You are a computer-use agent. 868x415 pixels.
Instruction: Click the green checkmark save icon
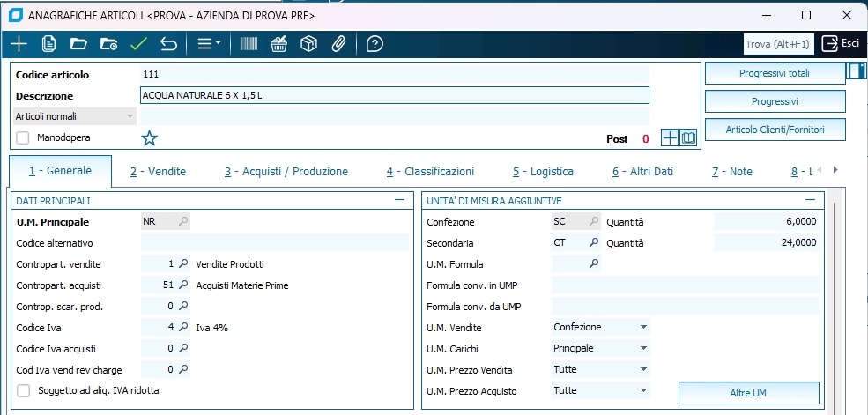pyautogui.click(x=138, y=44)
